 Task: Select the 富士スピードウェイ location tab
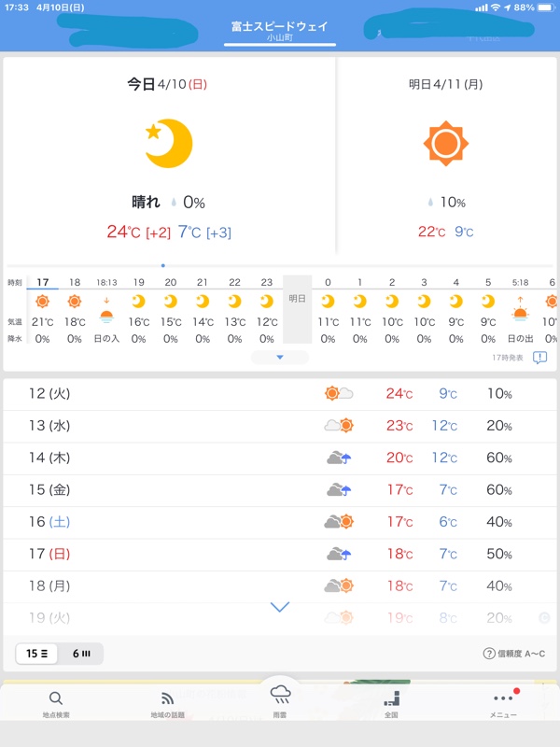(x=280, y=31)
